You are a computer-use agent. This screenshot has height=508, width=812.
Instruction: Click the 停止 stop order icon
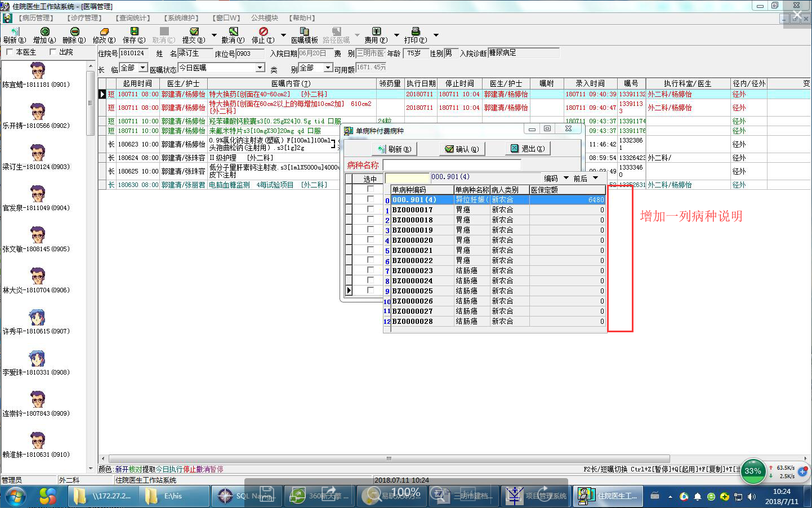pyautogui.click(x=263, y=32)
